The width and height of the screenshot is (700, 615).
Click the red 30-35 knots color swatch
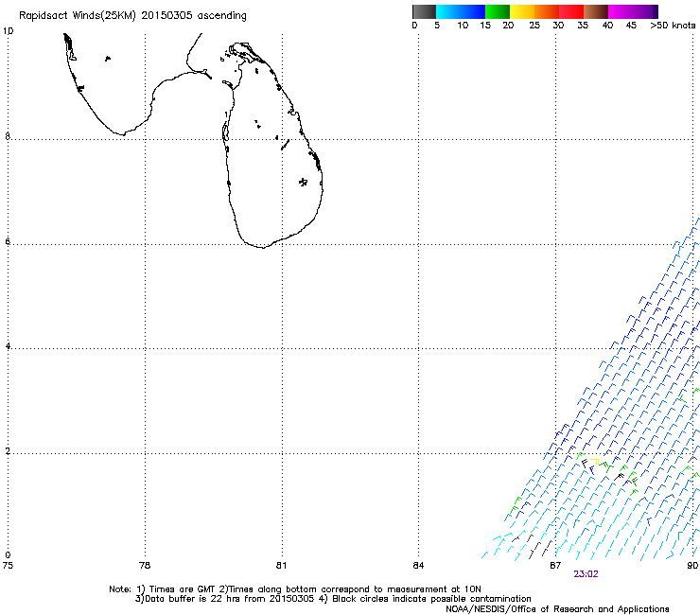point(571,11)
